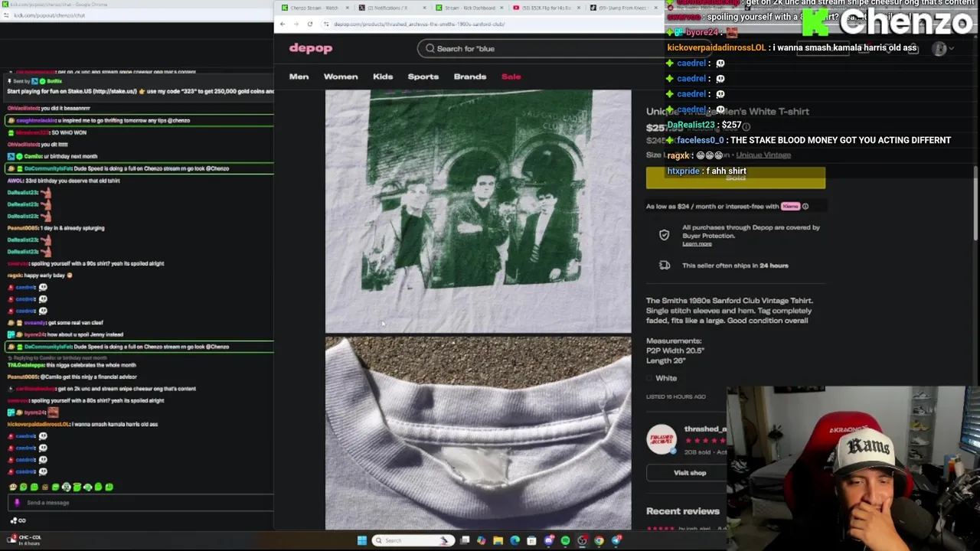Open Discord from the taskbar
The width and height of the screenshot is (980, 551).
point(548,540)
